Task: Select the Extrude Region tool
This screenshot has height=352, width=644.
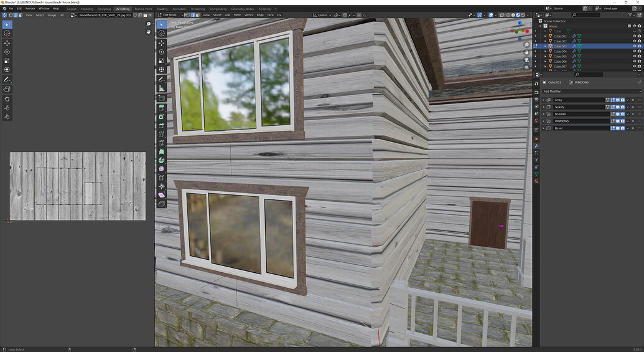Action: (x=161, y=108)
